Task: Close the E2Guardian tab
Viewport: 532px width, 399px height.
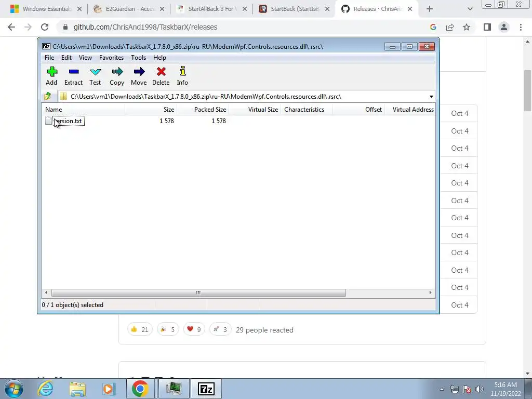Action: click(x=162, y=9)
